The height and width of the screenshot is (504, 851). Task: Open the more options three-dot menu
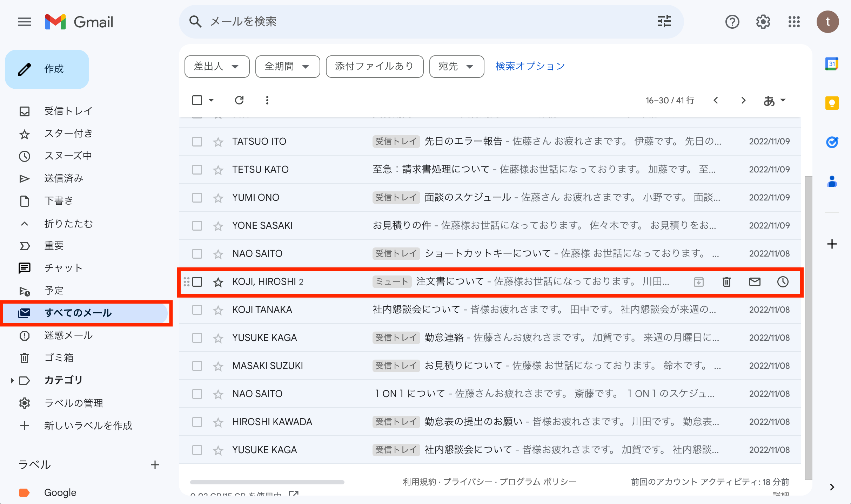[x=267, y=101]
